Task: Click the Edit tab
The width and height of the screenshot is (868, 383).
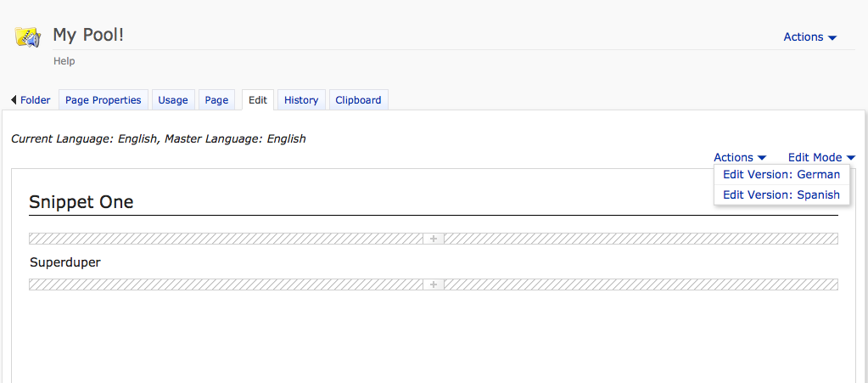Action: pyautogui.click(x=258, y=100)
